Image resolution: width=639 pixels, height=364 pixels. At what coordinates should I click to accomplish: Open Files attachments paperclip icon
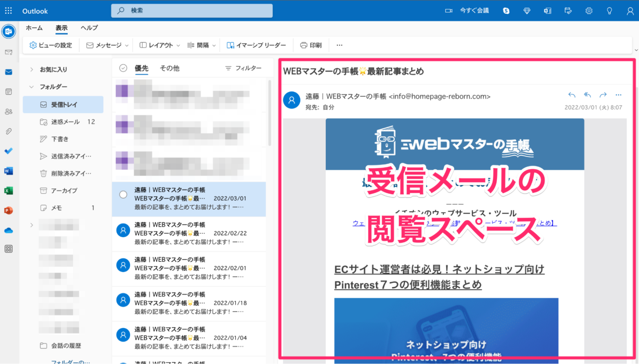(x=8, y=131)
